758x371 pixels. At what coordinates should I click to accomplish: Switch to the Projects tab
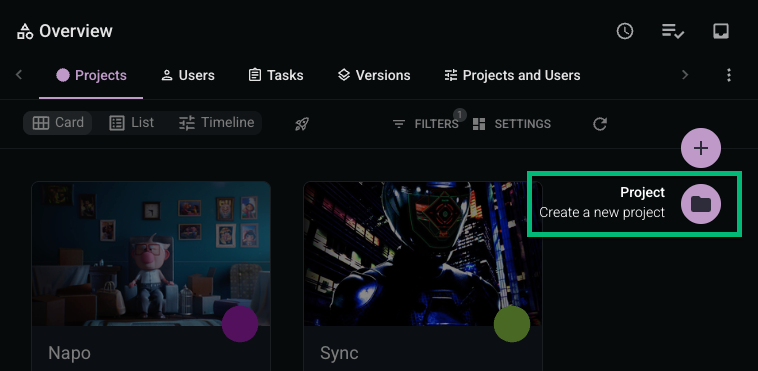[91, 75]
